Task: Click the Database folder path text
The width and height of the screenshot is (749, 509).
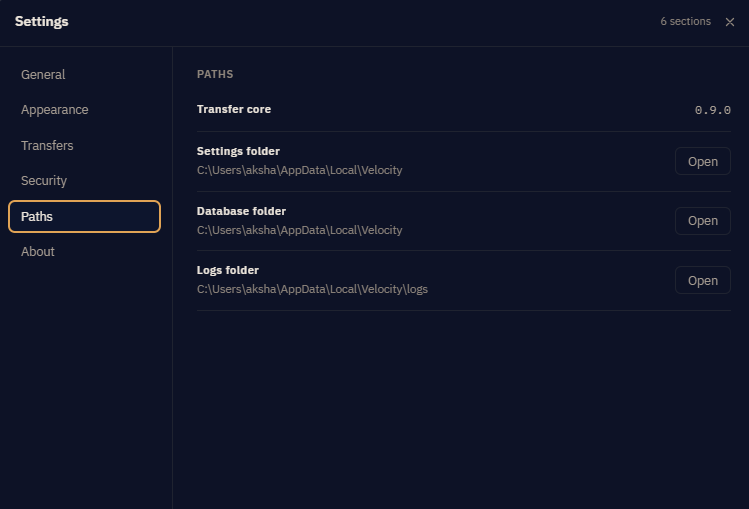Action: point(300,230)
